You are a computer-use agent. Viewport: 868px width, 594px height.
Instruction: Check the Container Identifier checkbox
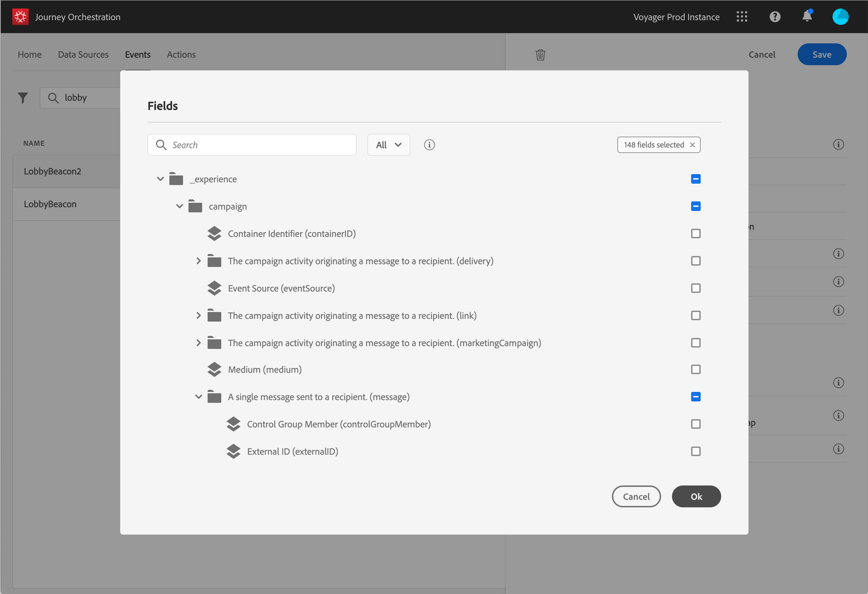click(x=696, y=234)
